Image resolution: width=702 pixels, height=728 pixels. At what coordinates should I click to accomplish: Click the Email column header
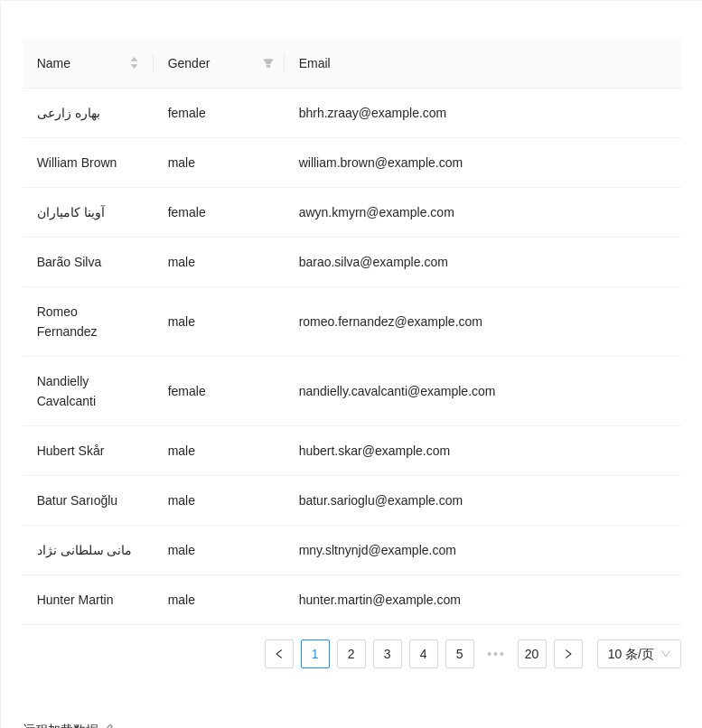tap(314, 63)
